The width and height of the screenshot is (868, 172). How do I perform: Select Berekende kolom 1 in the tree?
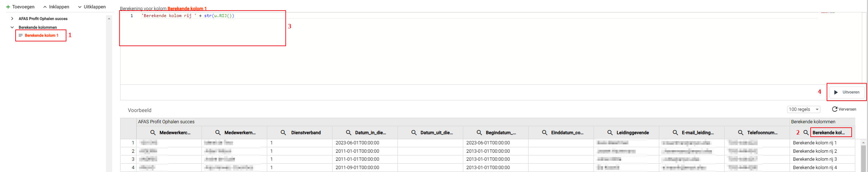[41, 36]
